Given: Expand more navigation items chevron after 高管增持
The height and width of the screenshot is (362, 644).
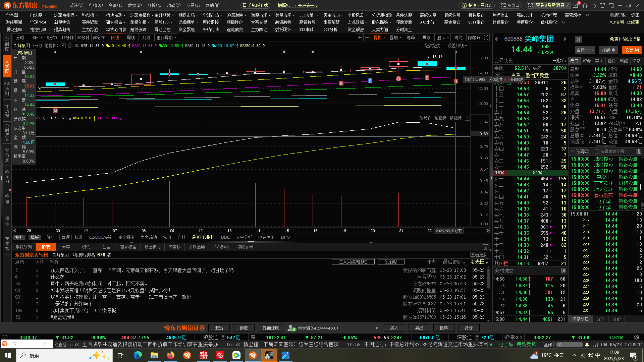Looking at the screenshot, I should click(x=587, y=15).
